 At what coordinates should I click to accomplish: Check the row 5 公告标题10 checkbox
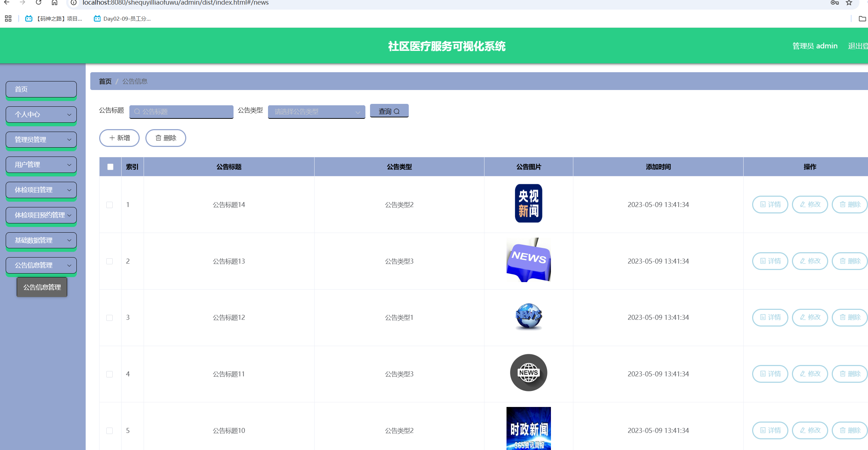pos(109,431)
